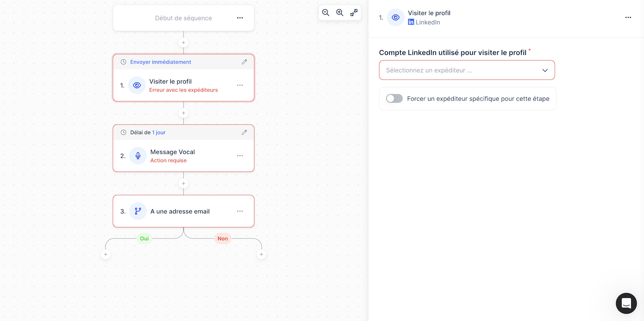Add a step under the Oui branch
This screenshot has height=321, width=644.
tap(105, 254)
